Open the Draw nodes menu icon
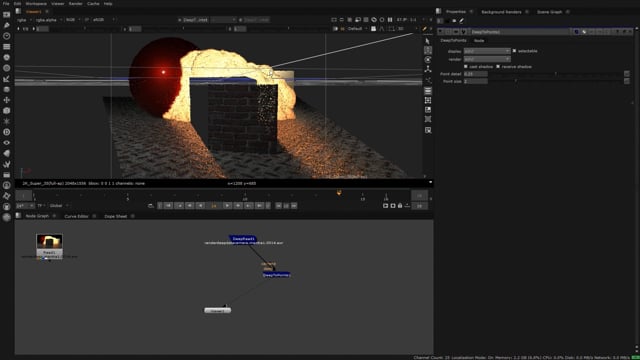 point(7,25)
